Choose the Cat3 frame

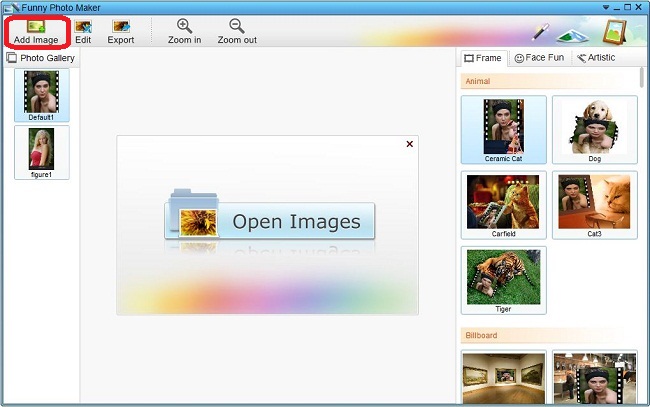pos(594,205)
